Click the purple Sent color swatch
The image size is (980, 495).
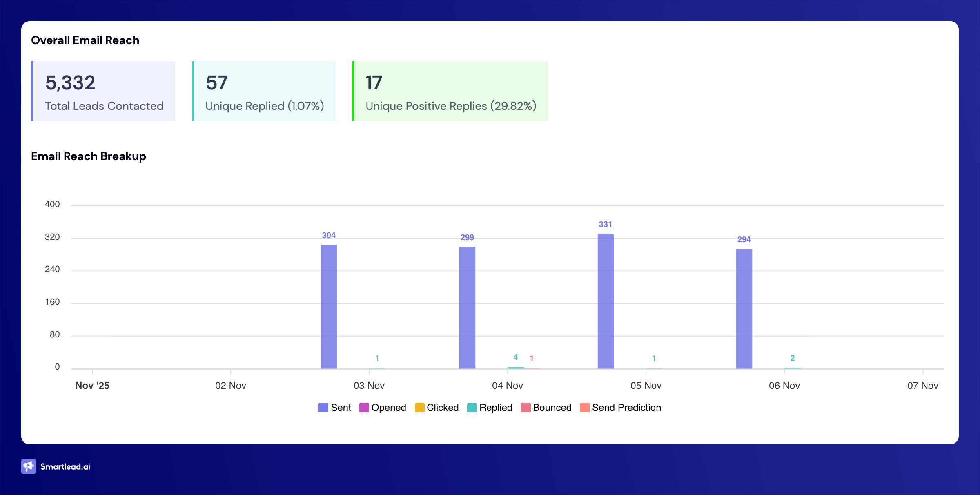click(323, 408)
